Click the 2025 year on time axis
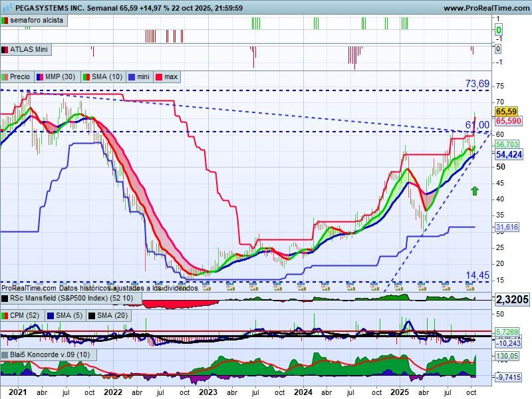Screen dimensions: 532x399 coord(400,392)
